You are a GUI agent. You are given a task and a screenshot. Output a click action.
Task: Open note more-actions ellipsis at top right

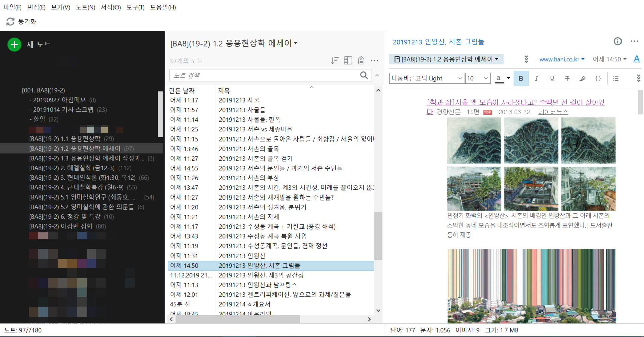pos(634,41)
